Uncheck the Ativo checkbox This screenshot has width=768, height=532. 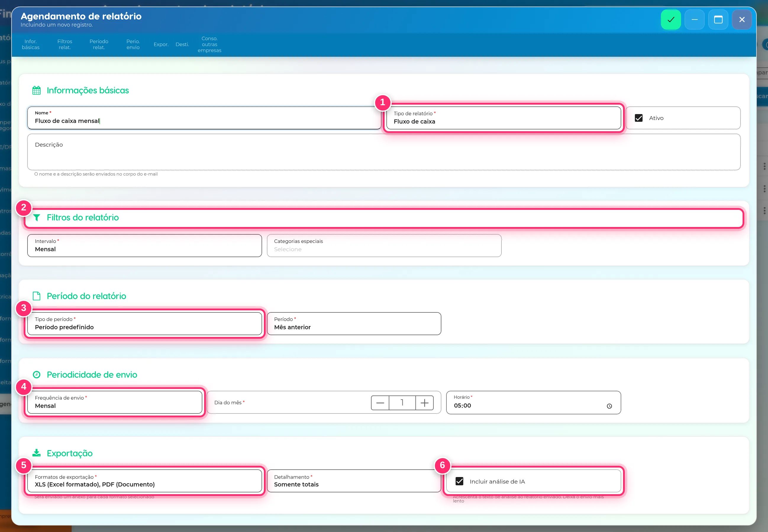pos(638,118)
